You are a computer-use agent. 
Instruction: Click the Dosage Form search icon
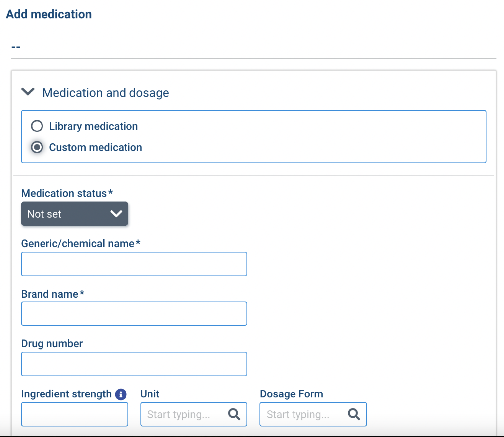pyautogui.click(x=354, y=414)
